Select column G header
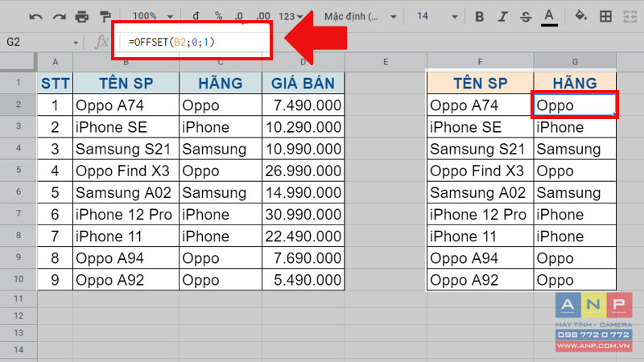Viewport: 644px width, 362px height. 575,62
